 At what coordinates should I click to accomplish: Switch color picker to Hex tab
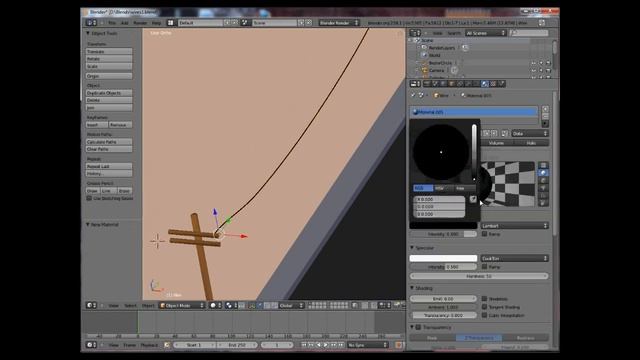coord(465,188)
